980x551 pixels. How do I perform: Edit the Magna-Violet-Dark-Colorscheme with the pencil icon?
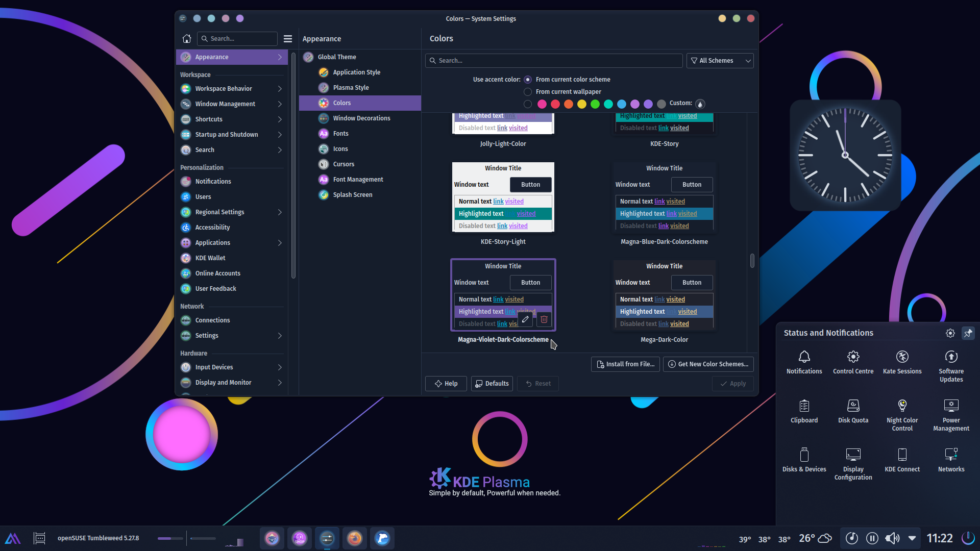(525, 319)
